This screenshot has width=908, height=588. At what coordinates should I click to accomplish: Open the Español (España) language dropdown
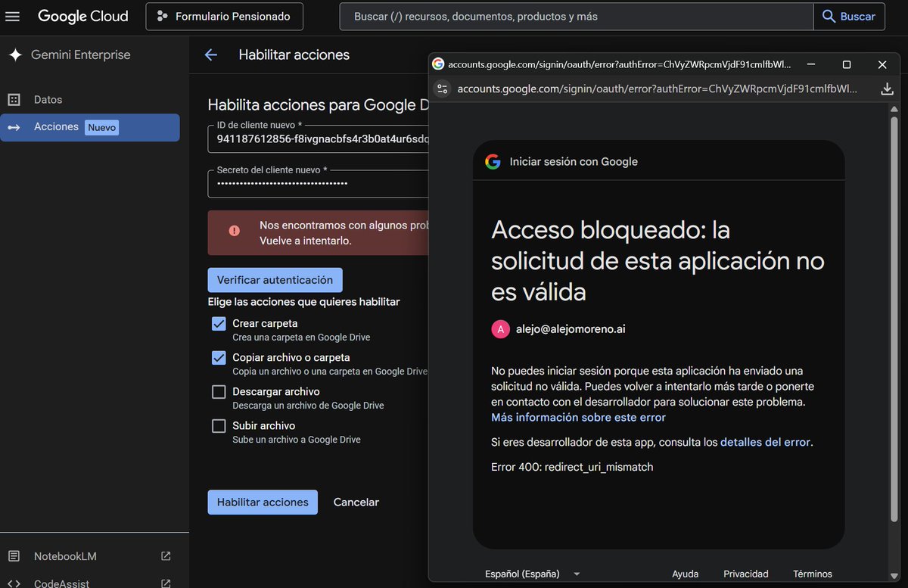point(533,574)
